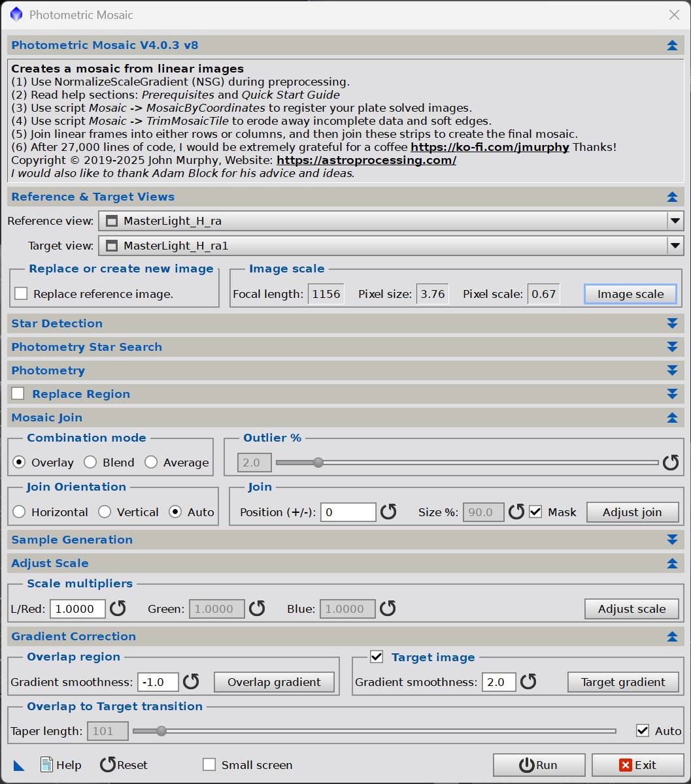Click the Image scale button
The width and height of the screenshot is (691, 784).
coord(630,294)
